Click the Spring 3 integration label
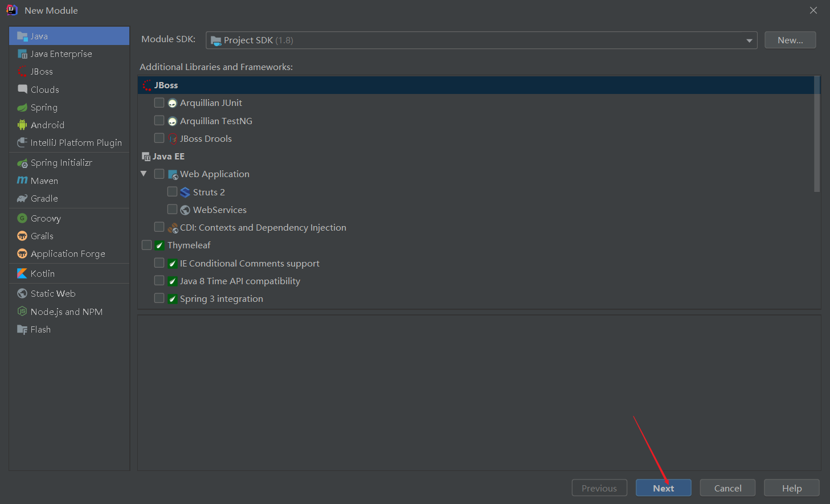The width and height of the screenshot is (830, 504). [222, 299]
